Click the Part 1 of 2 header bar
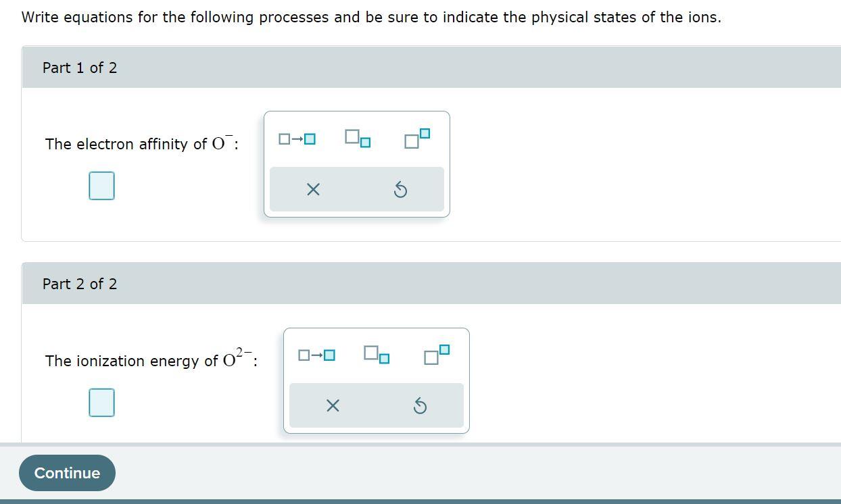 tap(80, 68)
